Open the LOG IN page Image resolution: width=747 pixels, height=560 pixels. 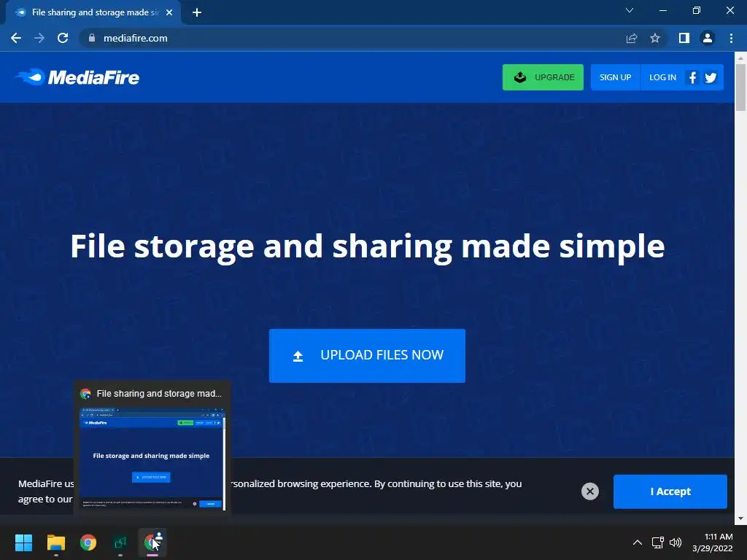coord(662,77)
